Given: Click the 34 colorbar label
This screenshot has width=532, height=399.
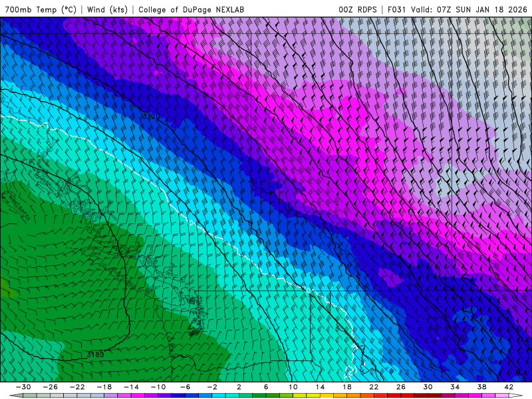Looking at the screenshot, I should coord(455,387).
